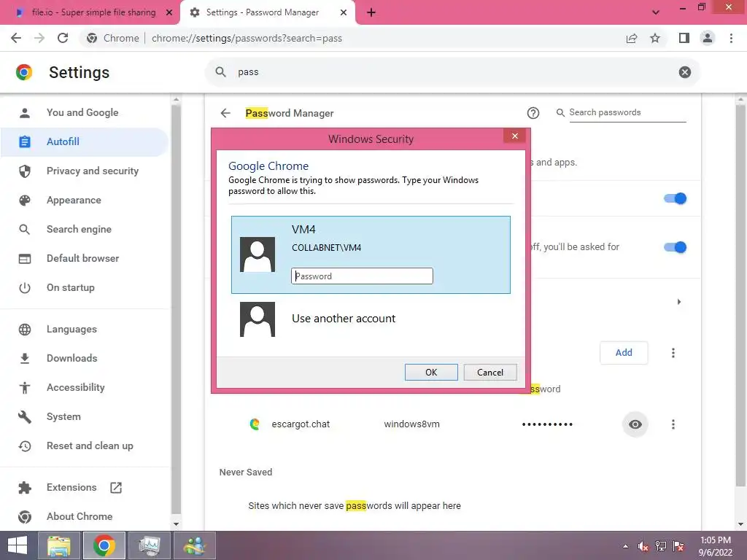Go back from Password Manager page

coord(225,113)
